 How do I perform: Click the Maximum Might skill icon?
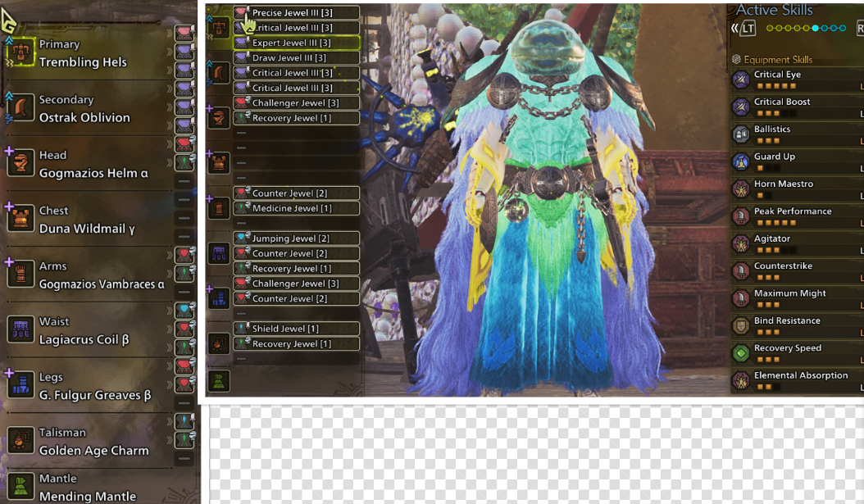[x=740, y=298]
